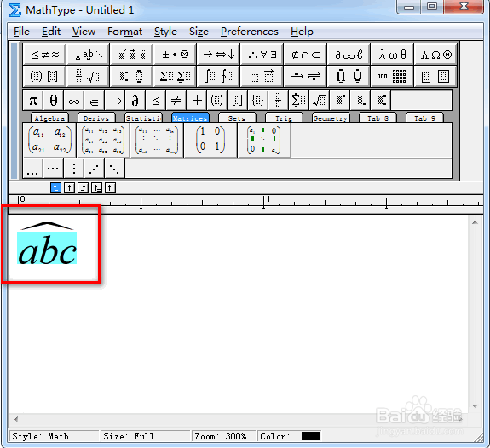Insert the square root template from small bar
490x448 pixels.
click(320, 101)
